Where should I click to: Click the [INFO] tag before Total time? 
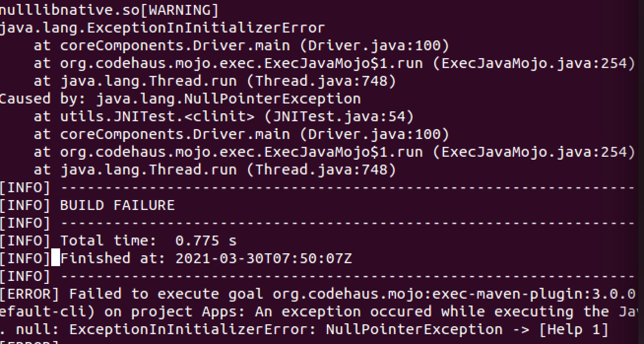click(x=25, y=241)
